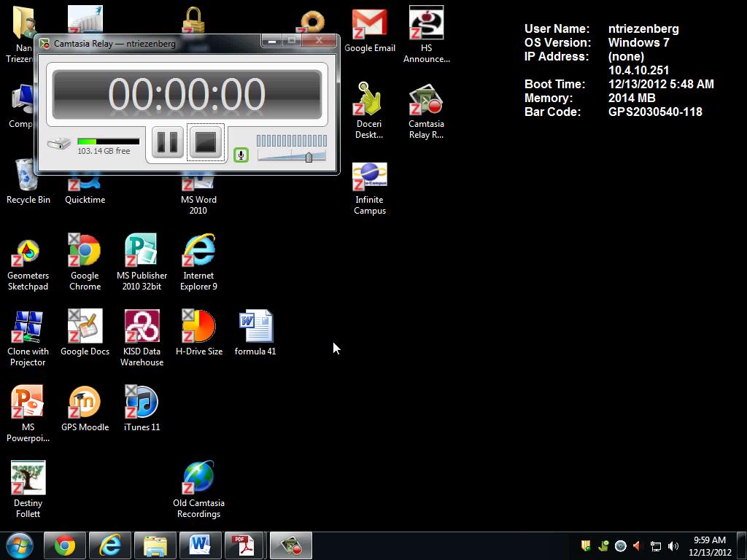This screenshot has width=747, height=560.
Task: Select the Doceri Desktop shortcut
Action: [369, 111]
